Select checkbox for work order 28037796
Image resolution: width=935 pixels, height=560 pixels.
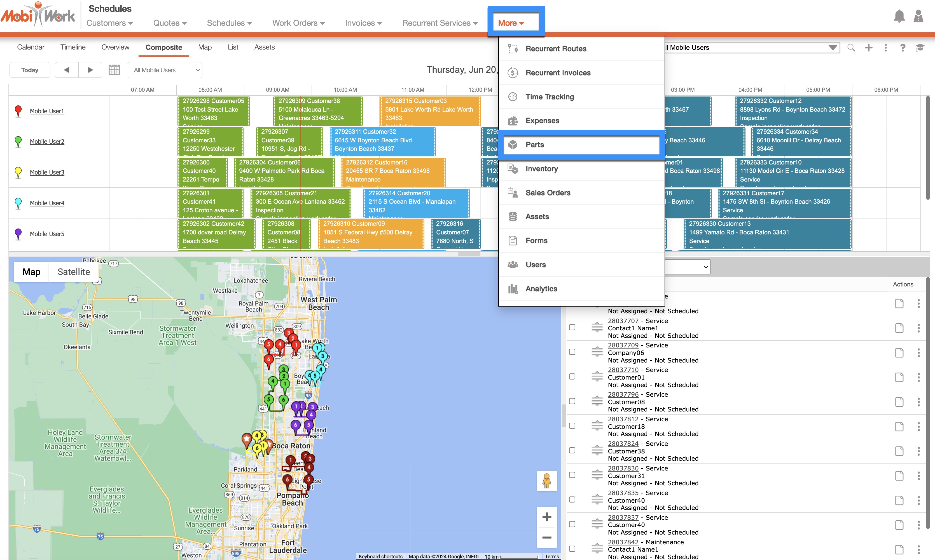pyautogui.click(x=572, y=401)
